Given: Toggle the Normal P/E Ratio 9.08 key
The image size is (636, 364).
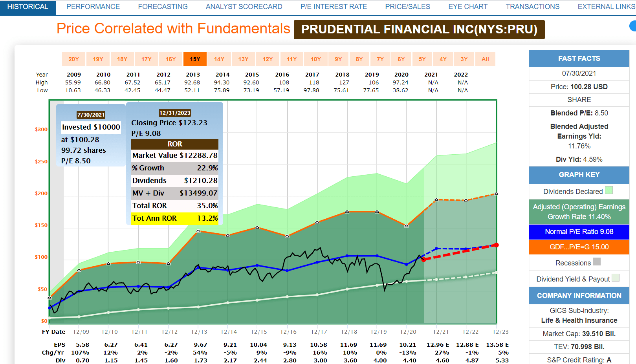Looking at the screenshot, I should coord(579,232).
